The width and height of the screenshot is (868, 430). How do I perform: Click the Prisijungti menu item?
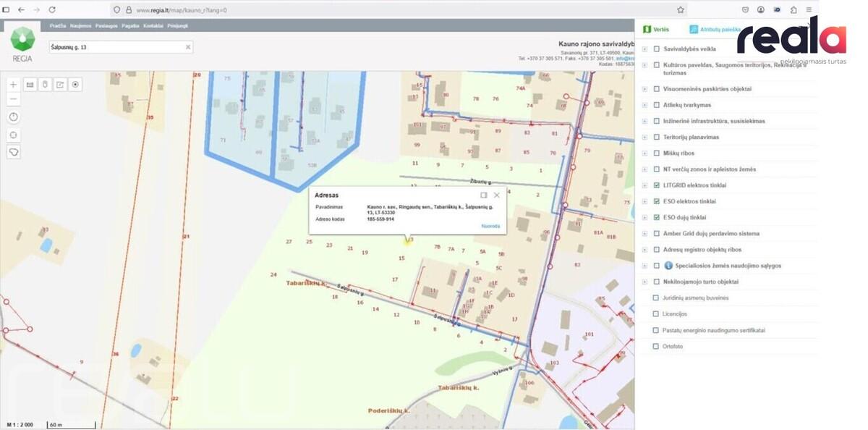[x=178, y=25]
